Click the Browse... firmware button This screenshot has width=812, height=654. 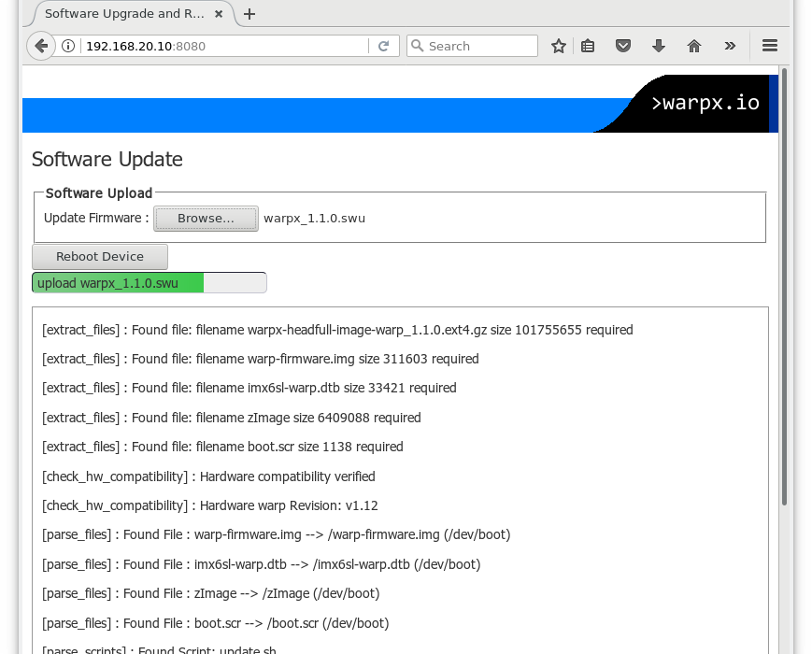point(206,219)
